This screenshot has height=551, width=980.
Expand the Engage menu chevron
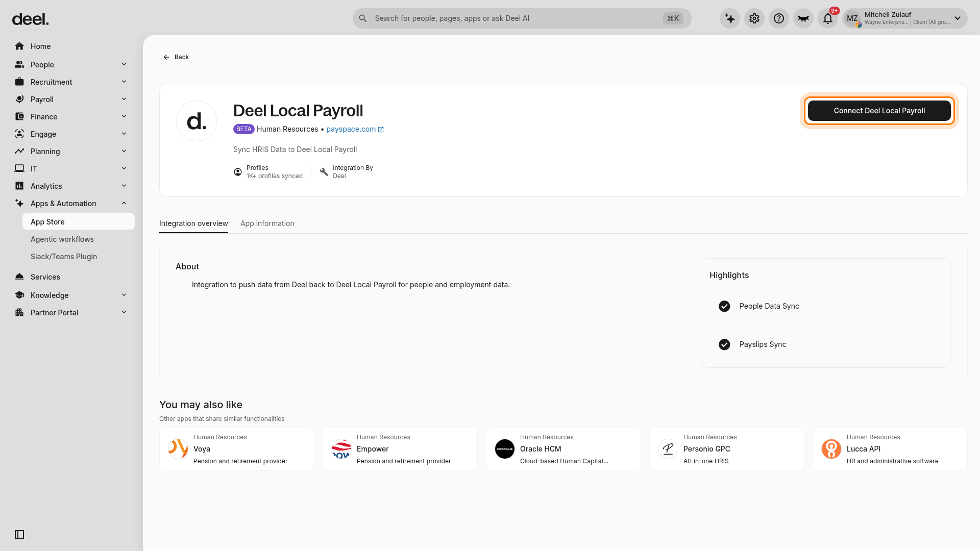point(124,134)
